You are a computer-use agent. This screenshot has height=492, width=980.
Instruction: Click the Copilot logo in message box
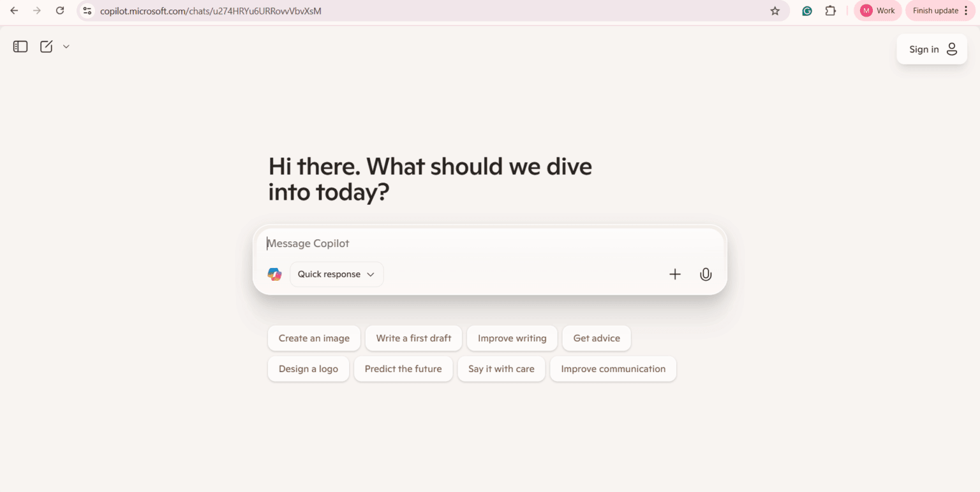coord(274,274)
